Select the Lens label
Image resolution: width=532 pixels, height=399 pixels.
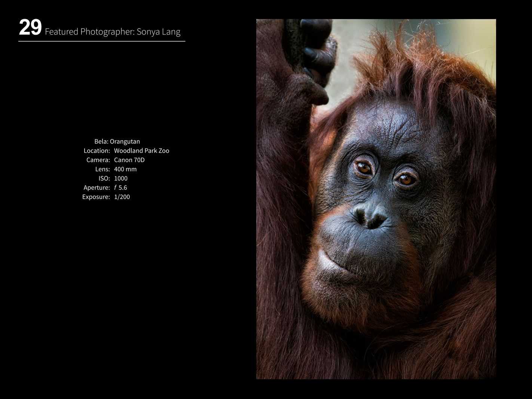(x=103, y=169)
